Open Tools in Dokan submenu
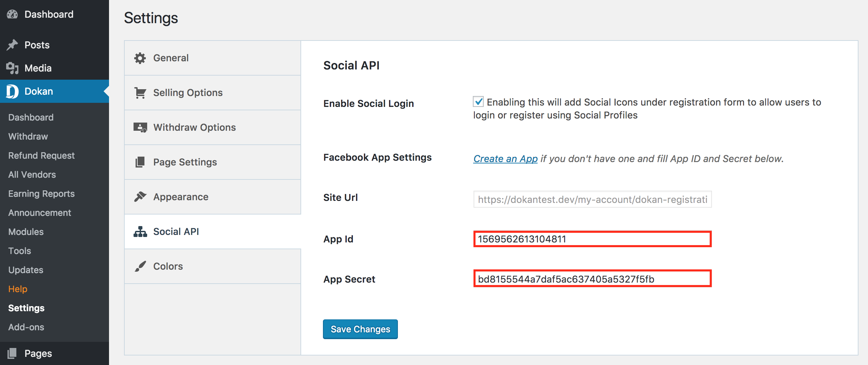 [20, 251]
